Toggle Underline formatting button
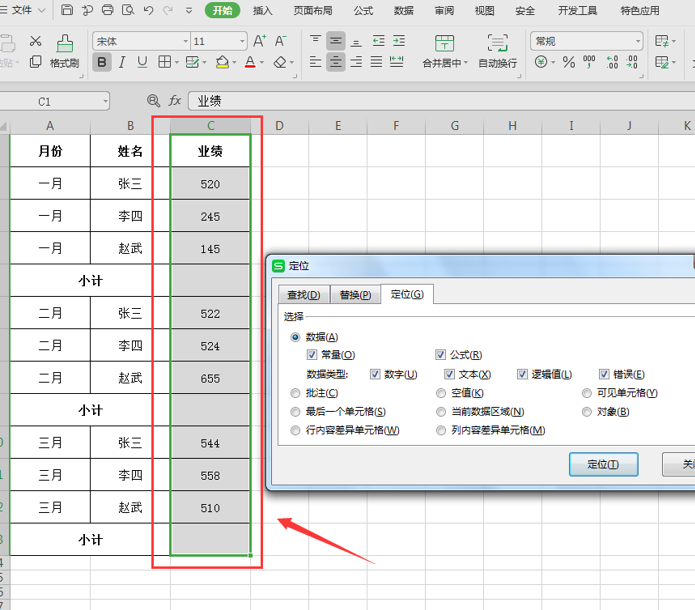 tap(142, 62)
